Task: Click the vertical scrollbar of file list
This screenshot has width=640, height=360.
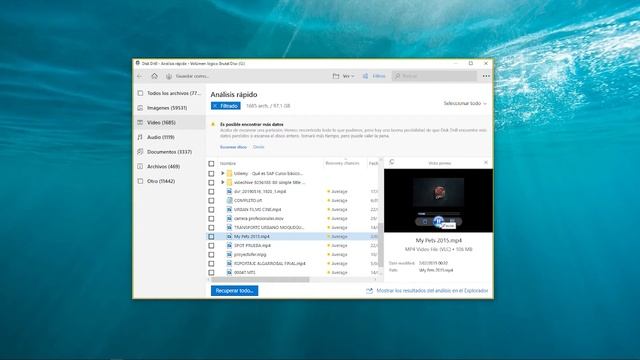Action: [381, 245]
